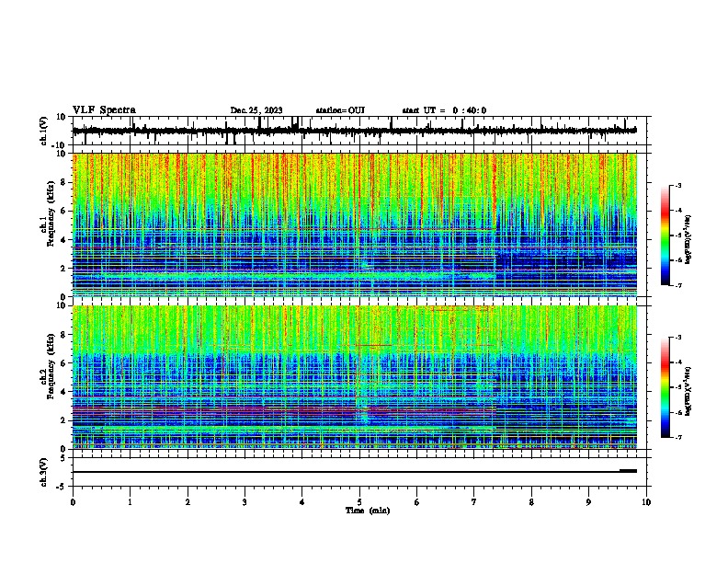Screen dimensions: 728x563
Task: Click the ch.2 spectrogram color scale bar
Action: point(665,387)
